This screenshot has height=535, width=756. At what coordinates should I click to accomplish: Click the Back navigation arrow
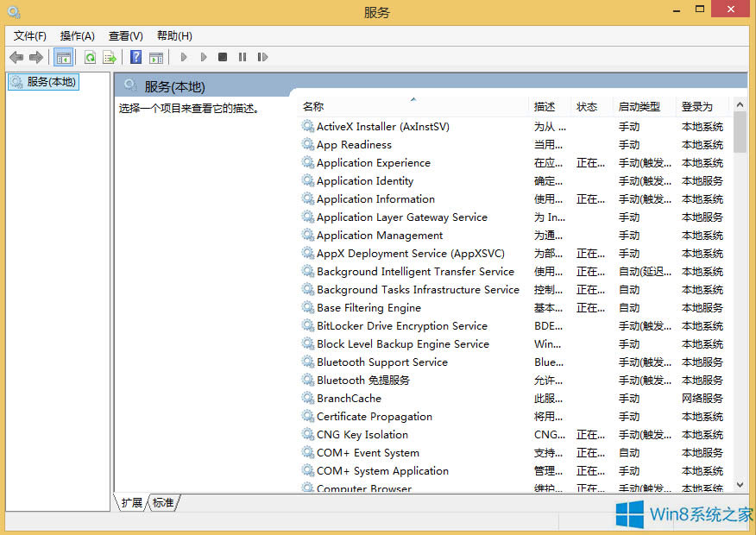tap(16, 57)
